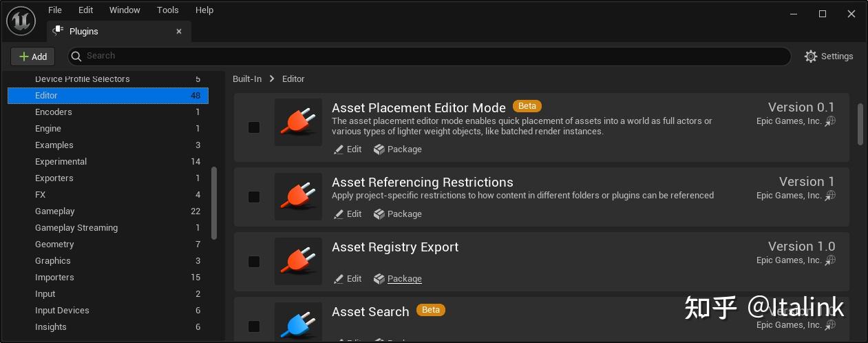Screen dimensions: 868x343
Task: Click the Settings gear icon
Action: [811, 56]
